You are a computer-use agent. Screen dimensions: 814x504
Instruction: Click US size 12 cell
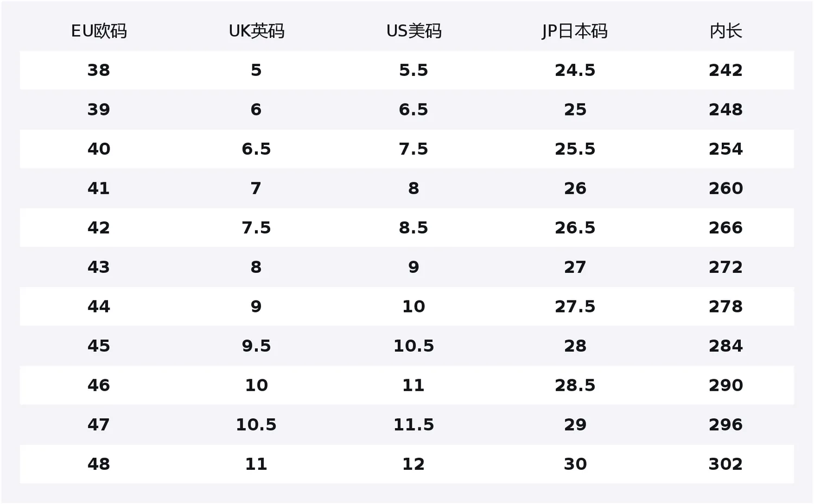pos(414,464)
